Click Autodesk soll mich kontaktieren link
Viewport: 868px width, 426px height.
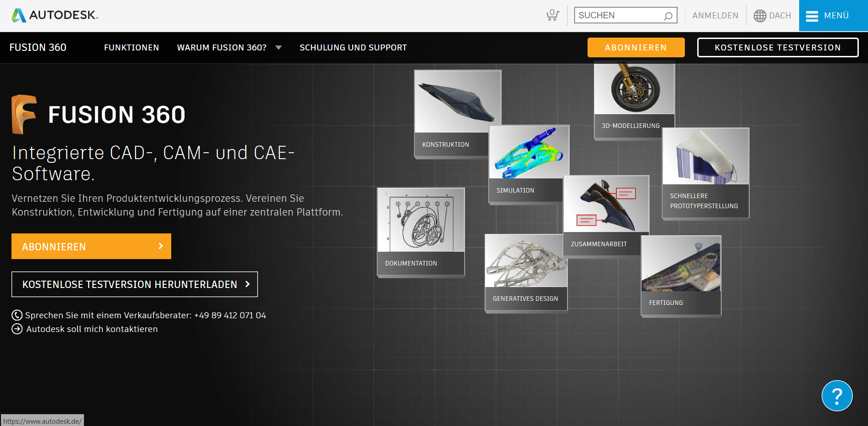92,329
